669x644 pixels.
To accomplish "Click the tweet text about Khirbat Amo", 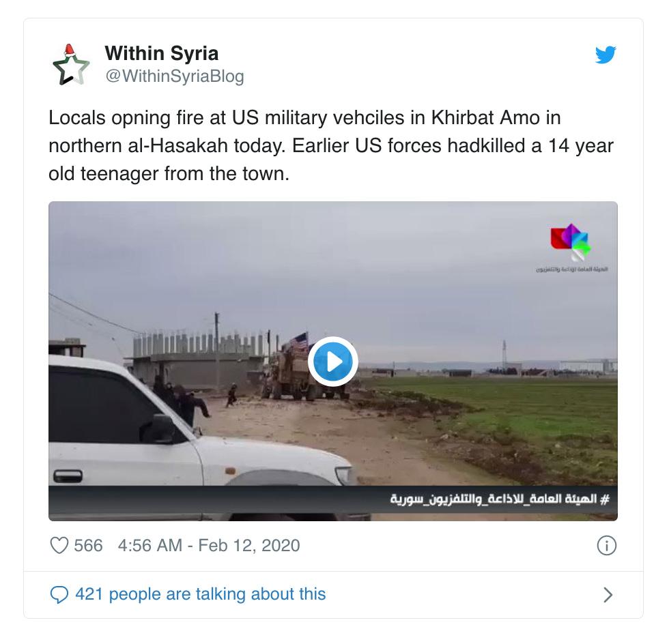I will point(331,145).
